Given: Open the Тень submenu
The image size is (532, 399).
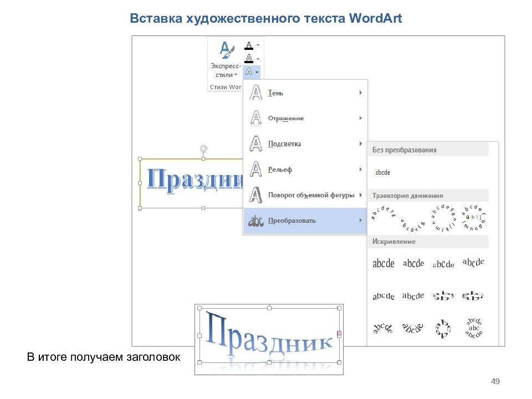Looking at the screenshot, I should (x=305, y=93).
